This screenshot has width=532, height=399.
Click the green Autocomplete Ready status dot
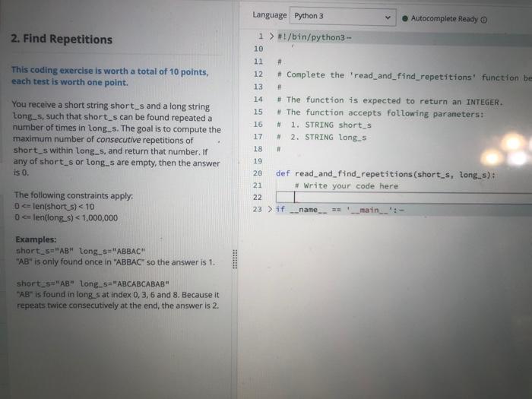pos(405,18)
